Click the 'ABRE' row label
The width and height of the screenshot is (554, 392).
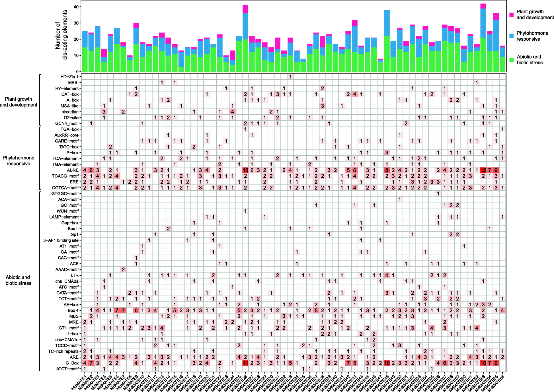[73, 170]
